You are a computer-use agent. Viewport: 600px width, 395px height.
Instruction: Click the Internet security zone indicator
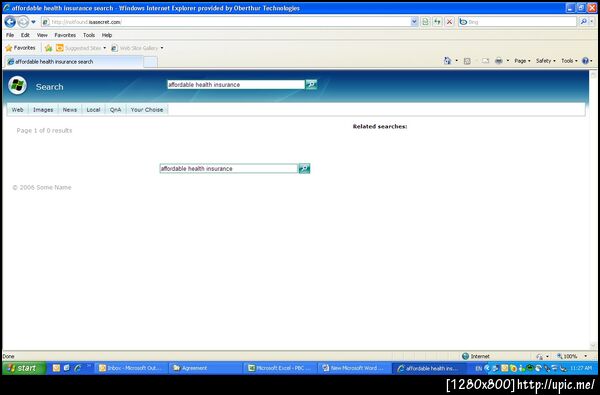[x=476, y=356]
